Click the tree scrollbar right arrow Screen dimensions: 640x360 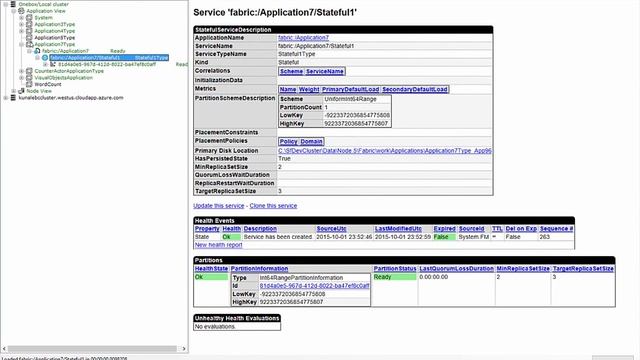(184, 349)
